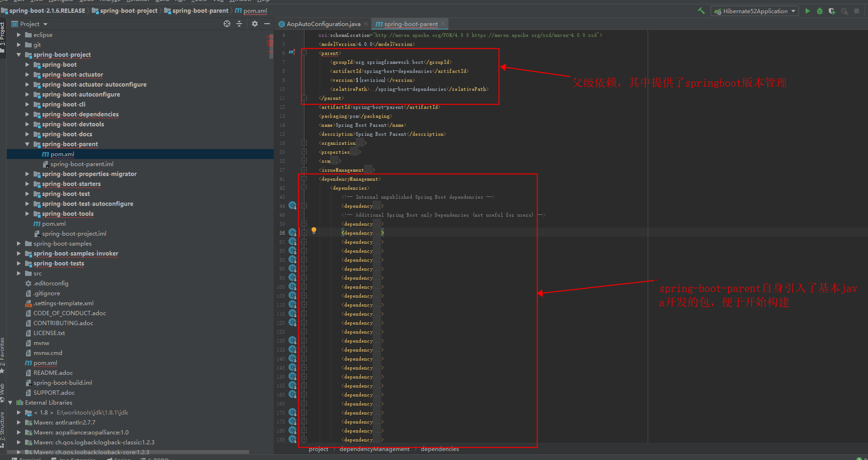The width and height of the screenshot is (868, 460).
Task: Click the pom.xml breadcrumb in the navigation bar
Action: [251, 10]
